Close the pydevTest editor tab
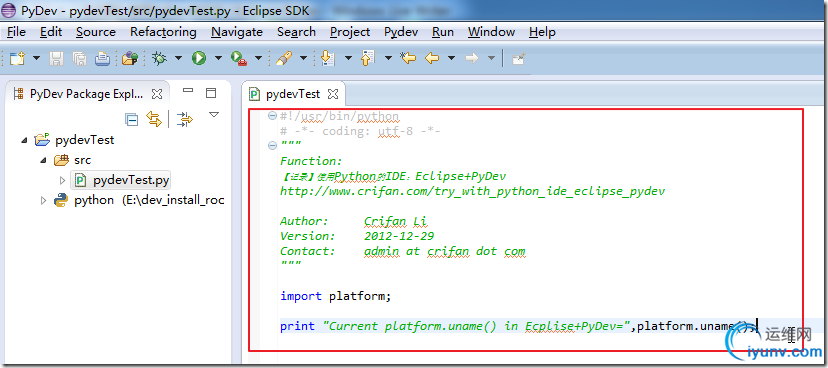This screenshot has width=828, height=368. tap(333, 95)
